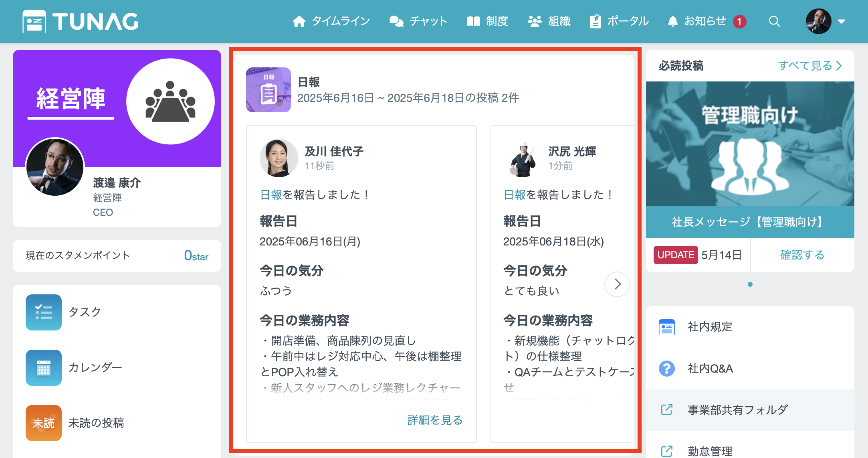
Task: Open the 社内Q&A question mark icon
Action: pos(667,369)
